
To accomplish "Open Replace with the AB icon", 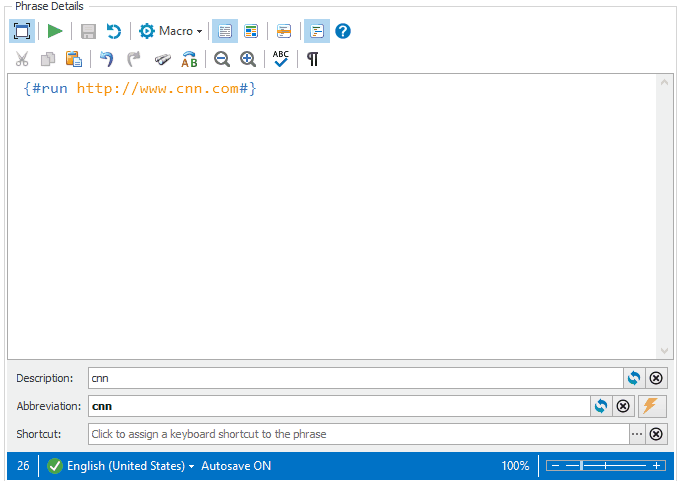I will (x=189, y=59).
